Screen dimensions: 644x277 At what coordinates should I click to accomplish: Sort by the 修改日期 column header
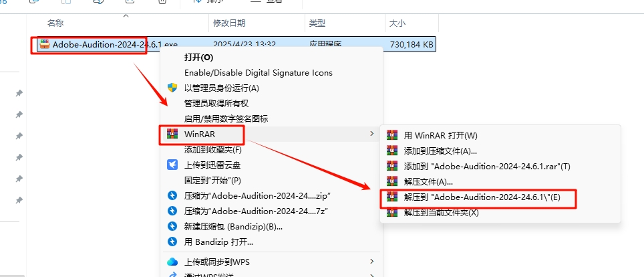229,23
